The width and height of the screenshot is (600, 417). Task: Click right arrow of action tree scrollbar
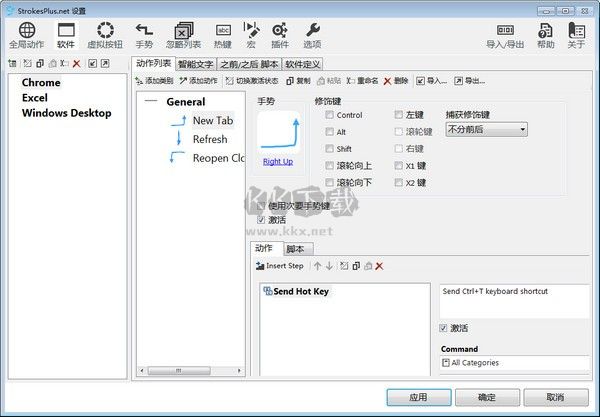point(240,370)
